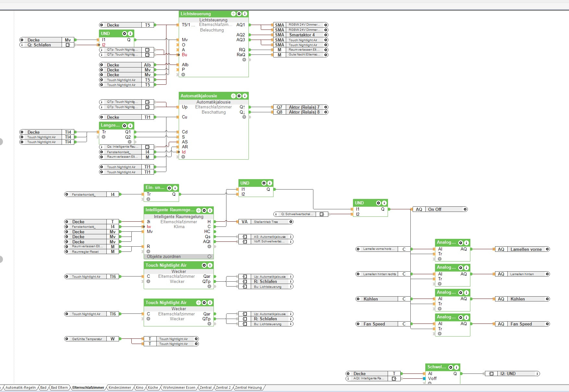Click move handle icon on Lichtsteuerung block
The image size is (569, 392).
[x=233, y=14]
